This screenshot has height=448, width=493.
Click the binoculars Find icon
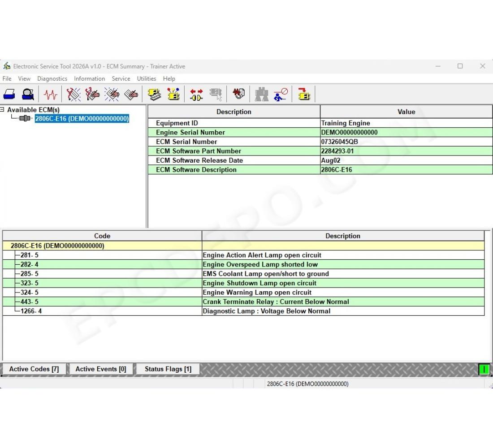tap(262, 95)
